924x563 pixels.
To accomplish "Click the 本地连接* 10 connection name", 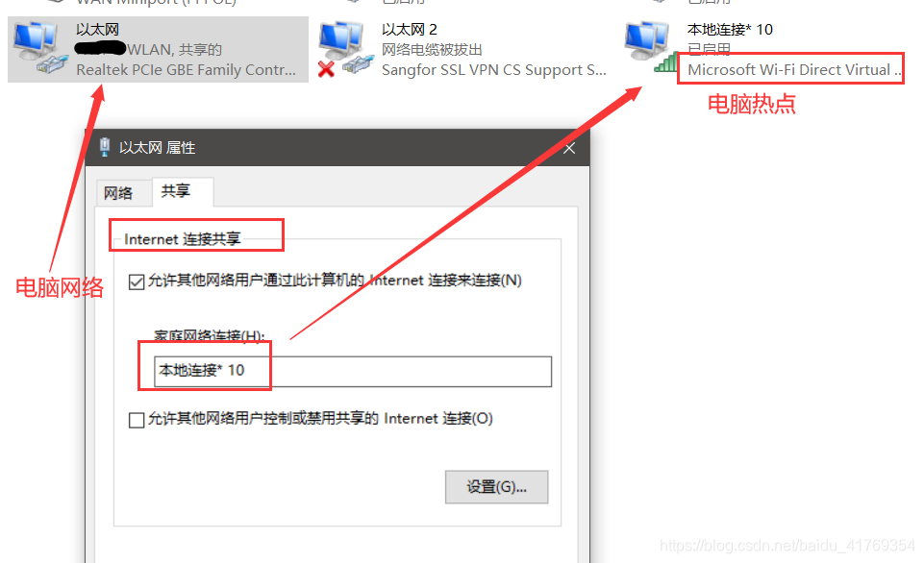I will [730, 30].
